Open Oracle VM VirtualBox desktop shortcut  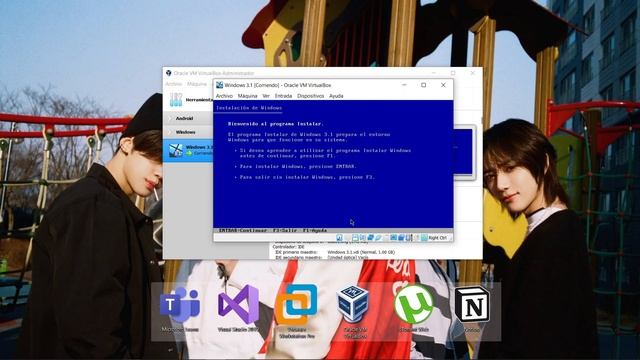354,312
